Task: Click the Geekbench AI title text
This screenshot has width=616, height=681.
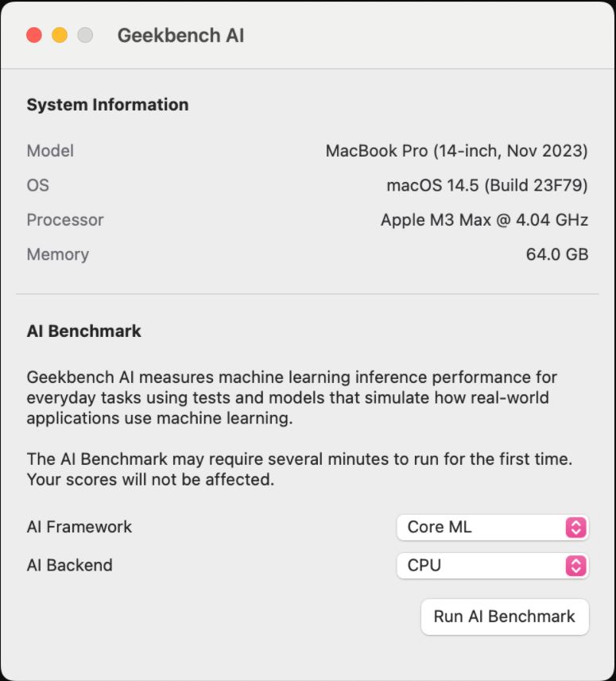Action: point(181,36)
